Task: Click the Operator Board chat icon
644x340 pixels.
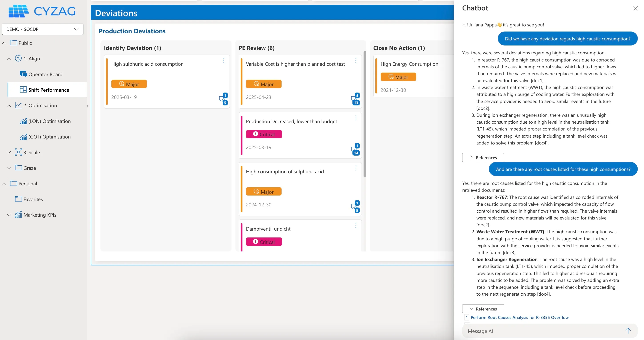Action: point(23,74)
